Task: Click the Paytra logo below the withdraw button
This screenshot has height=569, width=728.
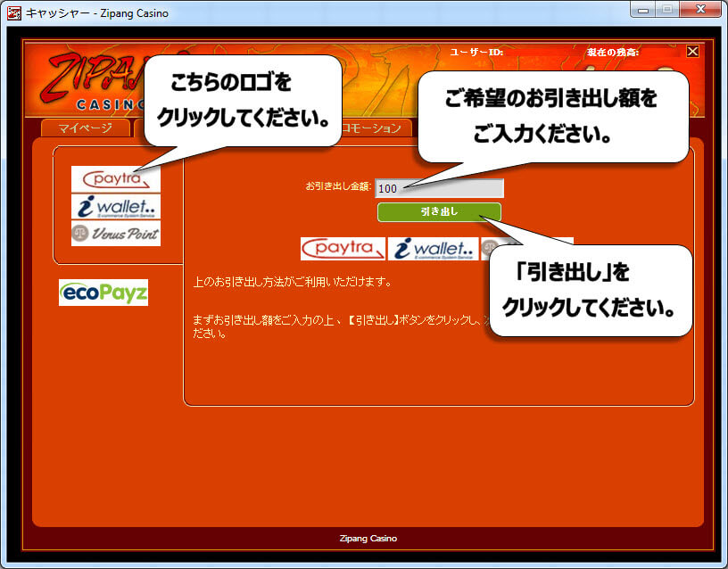Action: [x=343, y=249]
